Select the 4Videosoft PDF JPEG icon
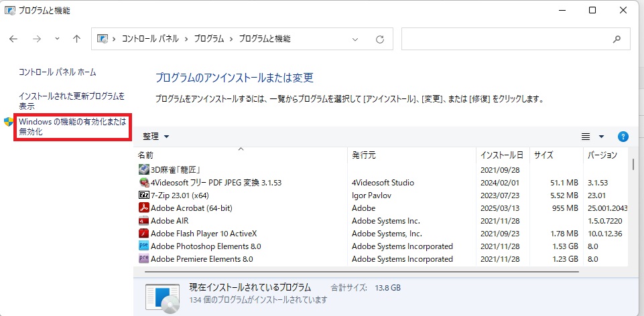This screenshot has width=644, height=316. coord(144,182)
